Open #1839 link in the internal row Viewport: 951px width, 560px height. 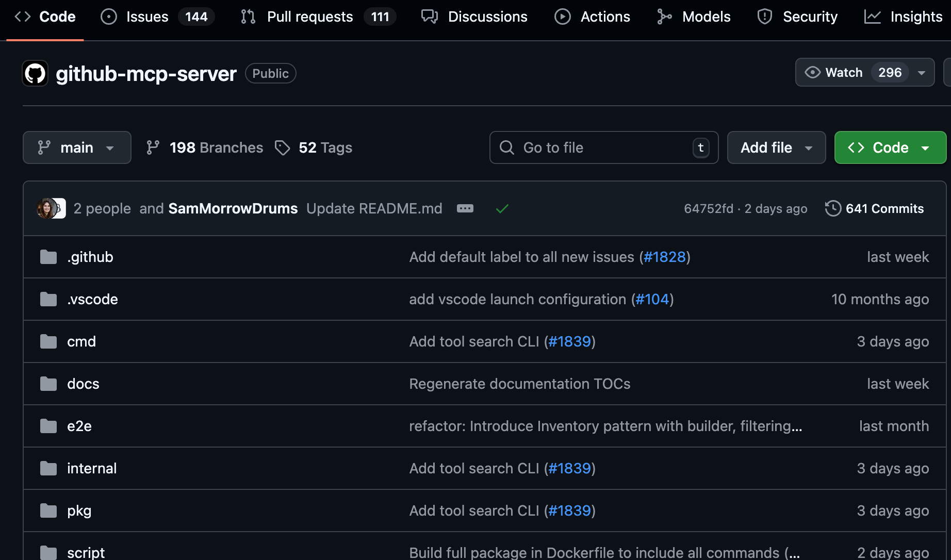point(569,468)
